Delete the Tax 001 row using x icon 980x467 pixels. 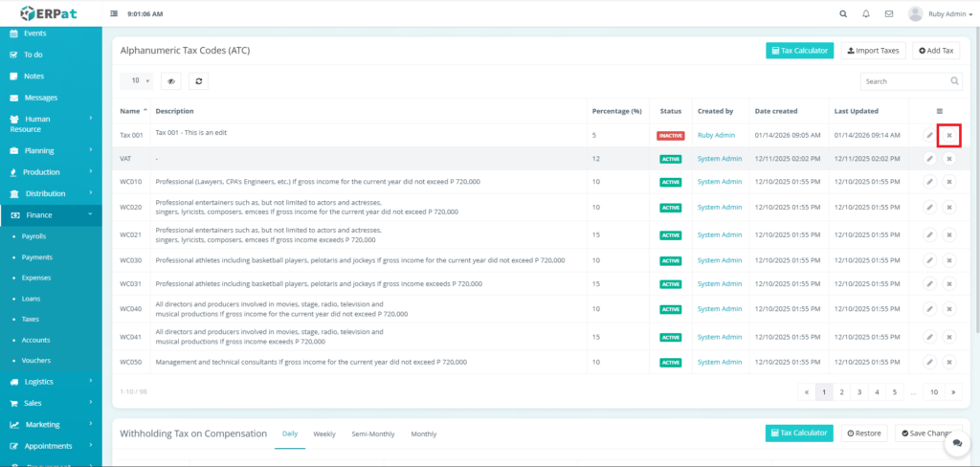pyautogui.click(x=948, y=135)
